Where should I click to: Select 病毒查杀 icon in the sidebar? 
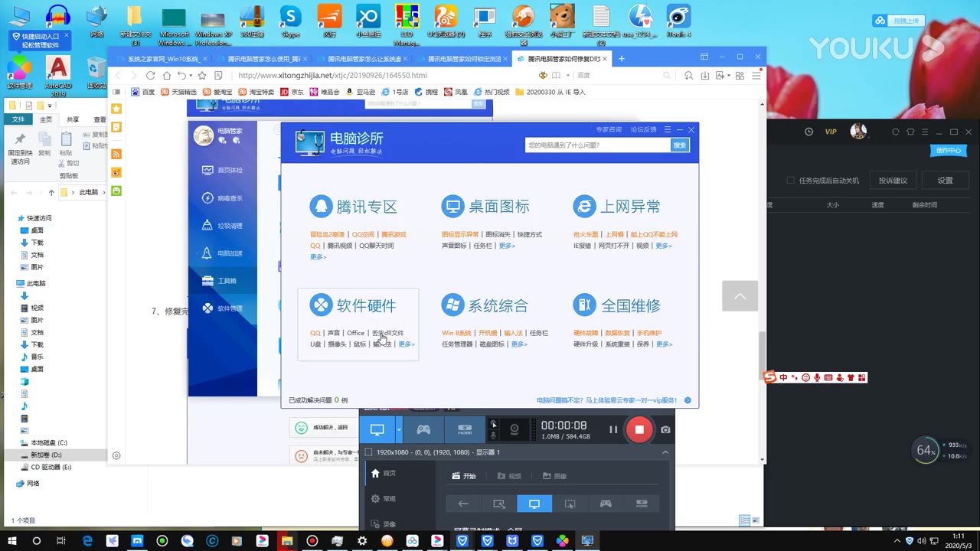[x=222, y=197]
